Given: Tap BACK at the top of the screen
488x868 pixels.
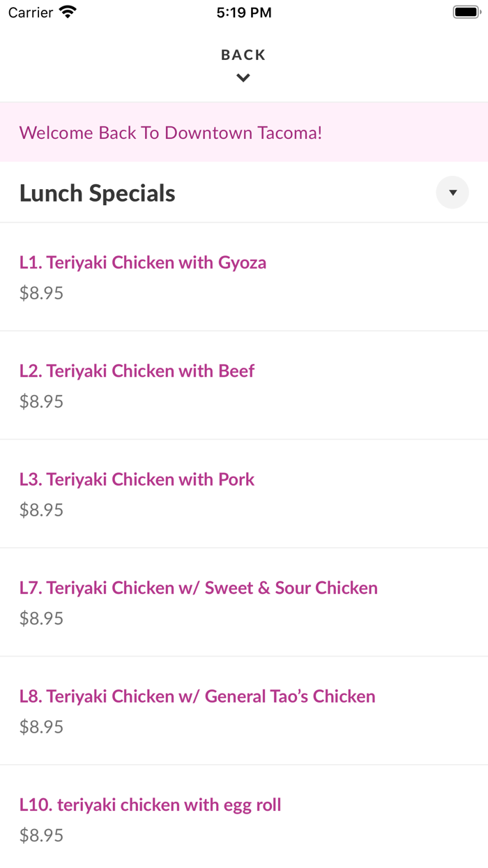Looking at the screenshot, I should click(x=243, y=54).
